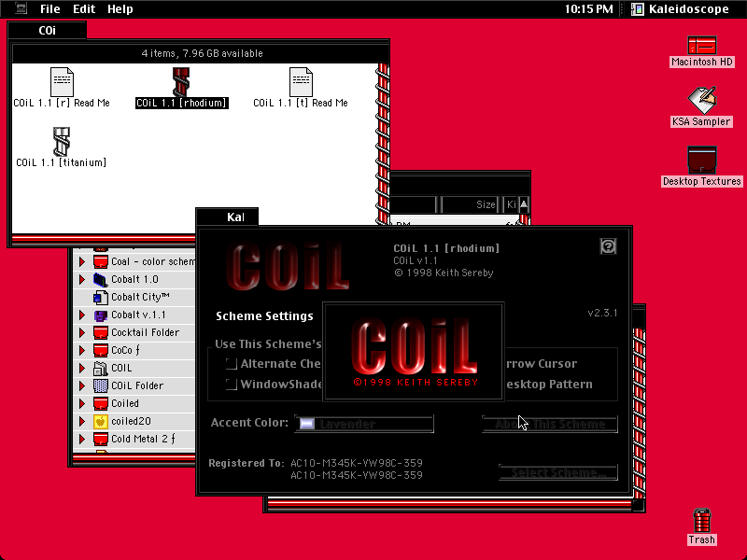Select the CoCo ƒ folder icon
This screenshot has width=747, height=560.
point(101,350)
